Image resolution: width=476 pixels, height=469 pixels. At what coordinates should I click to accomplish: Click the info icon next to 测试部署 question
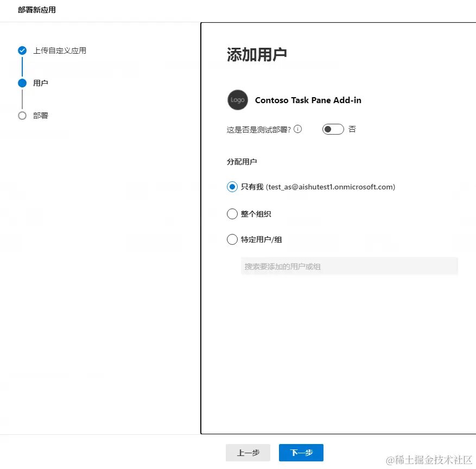point(297,129)
